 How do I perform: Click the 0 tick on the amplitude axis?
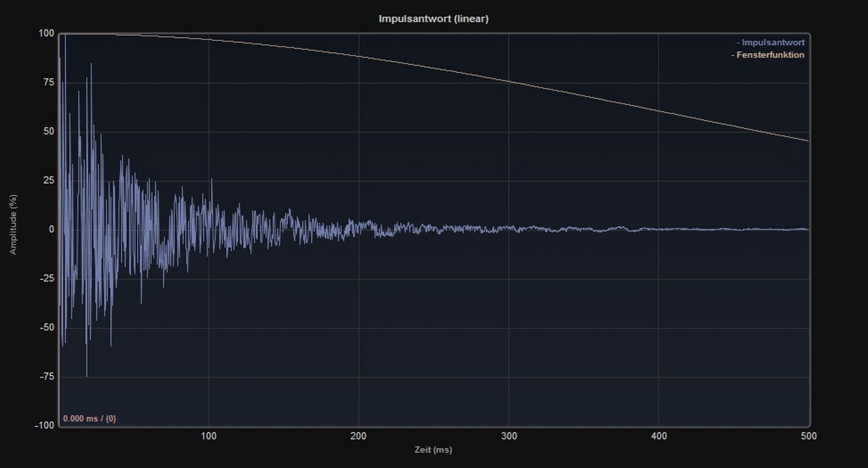[52, 229]
